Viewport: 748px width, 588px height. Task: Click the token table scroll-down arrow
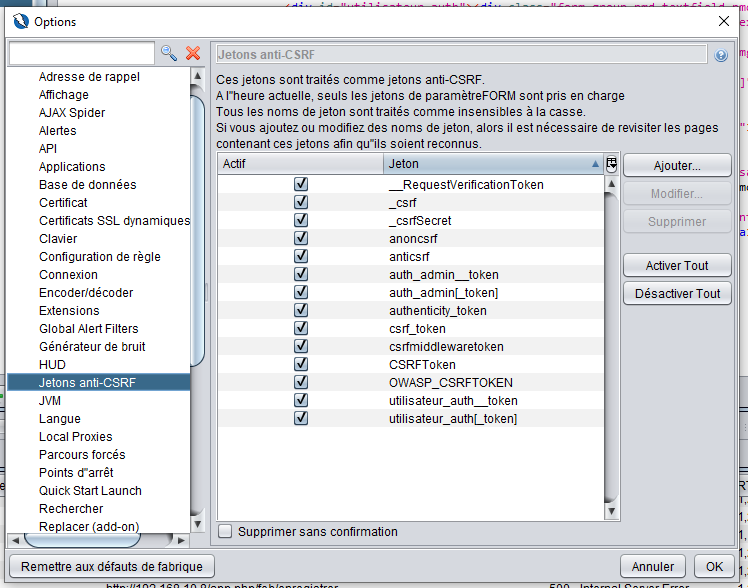612,512
